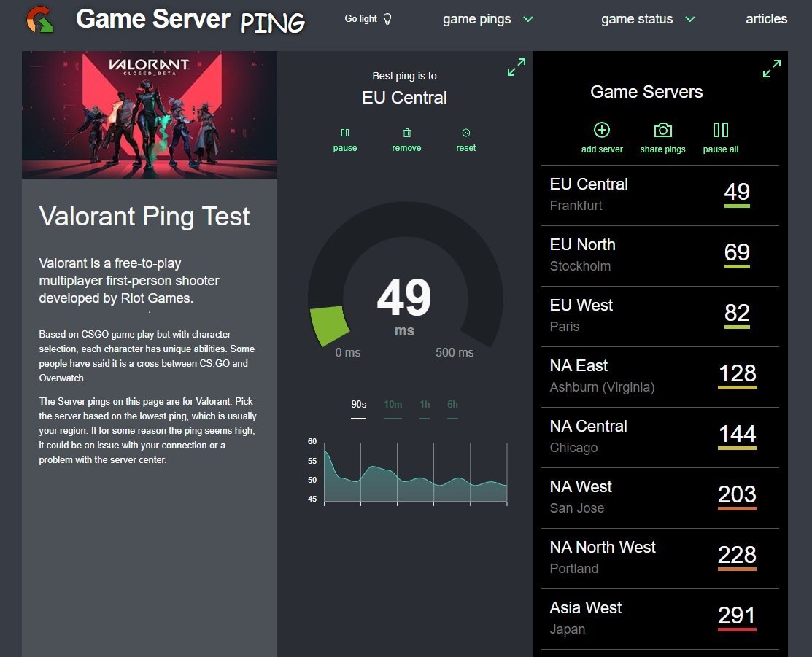Click Game Server PING site title
This screenshot has width=812, height=657.
(190, 20)
